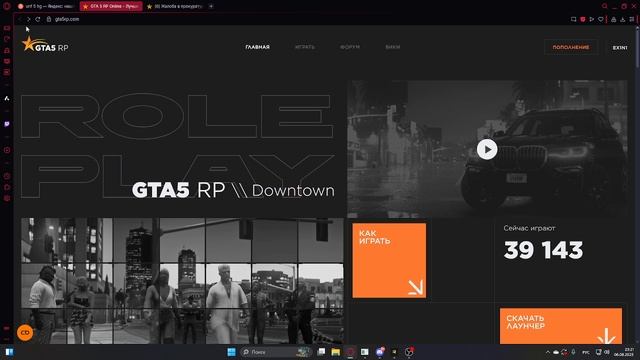Open the orange CD chat widget
This screenshot has width=640, height=360.
[x=25, y=333]
